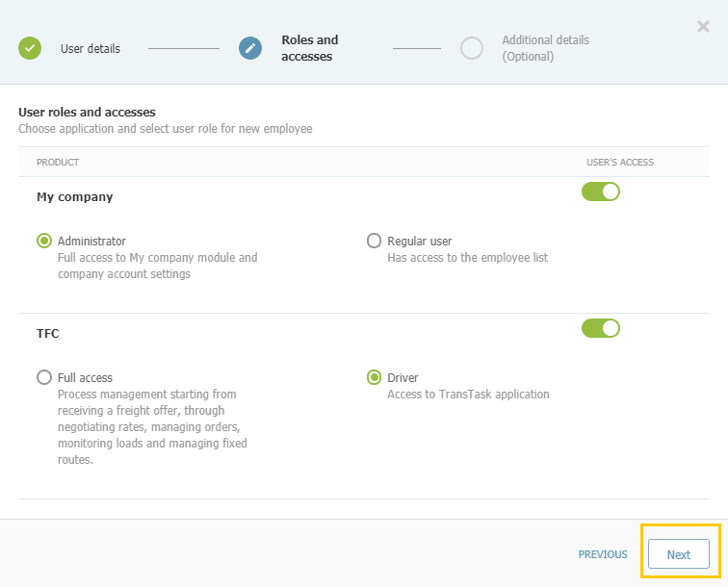The width and height of the screenshot is (728, 587).
Task: Toggle My company user's access switch
Action: tap(601, 191)
